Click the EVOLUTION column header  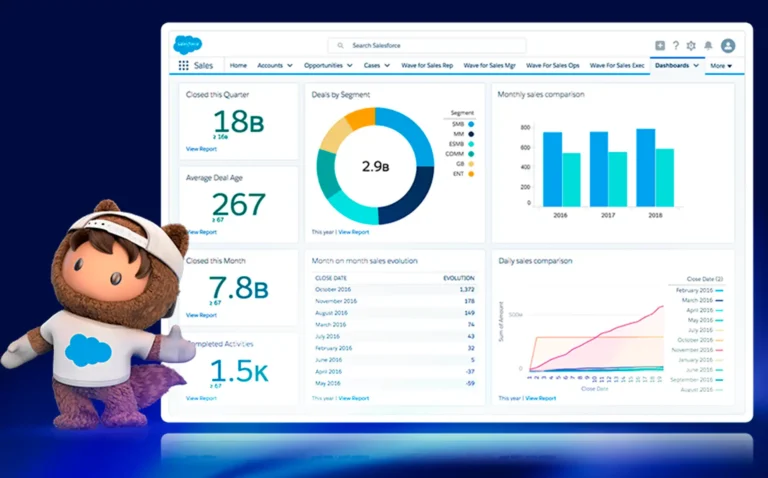[x=459, y=278]
